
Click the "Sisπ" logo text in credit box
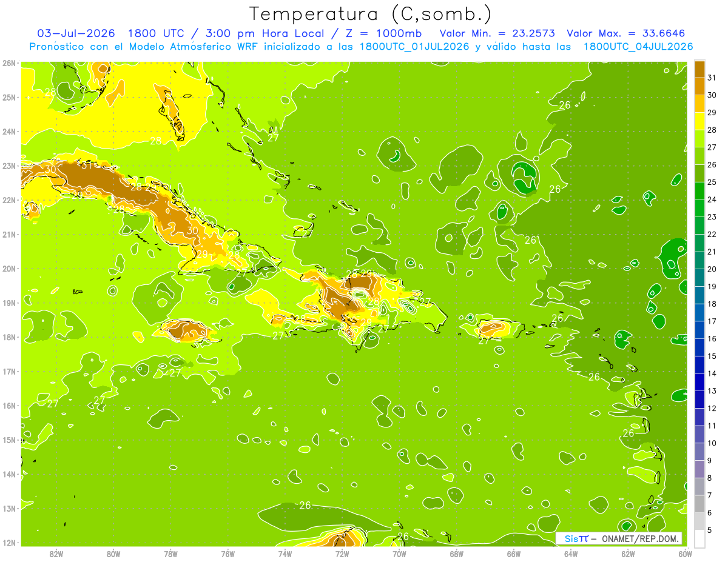coord(576,538)
